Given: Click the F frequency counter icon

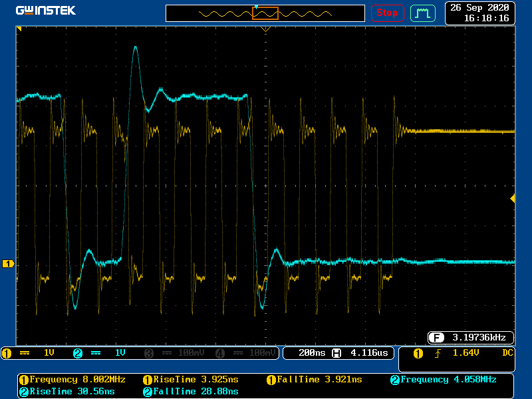Looking at the screenshot, I should pos(436,336).
